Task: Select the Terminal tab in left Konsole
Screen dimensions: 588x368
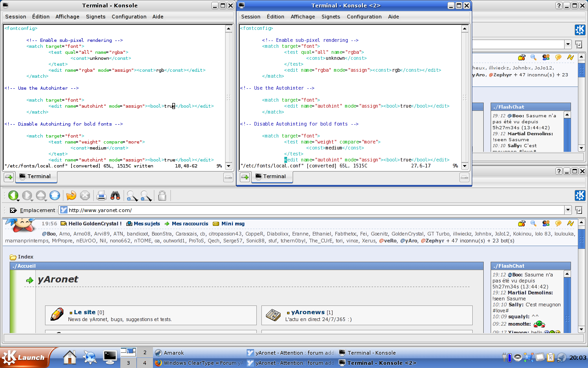Action: pyautogui.click(x=36, y=176)
